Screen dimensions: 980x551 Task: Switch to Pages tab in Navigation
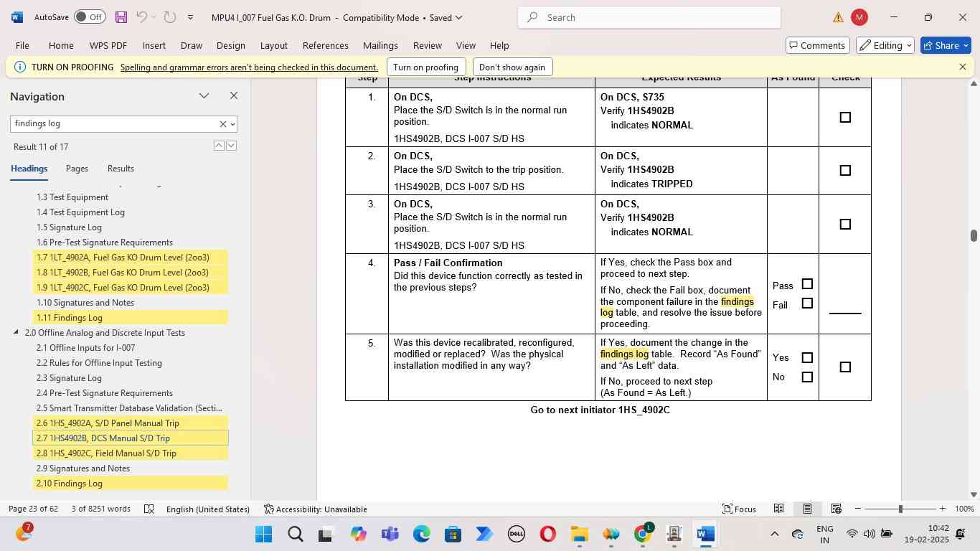[x=77, y=169]
